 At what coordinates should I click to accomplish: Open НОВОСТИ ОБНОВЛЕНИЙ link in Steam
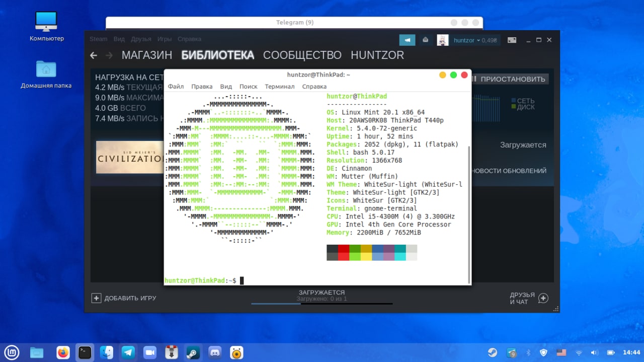pos(509,171)
